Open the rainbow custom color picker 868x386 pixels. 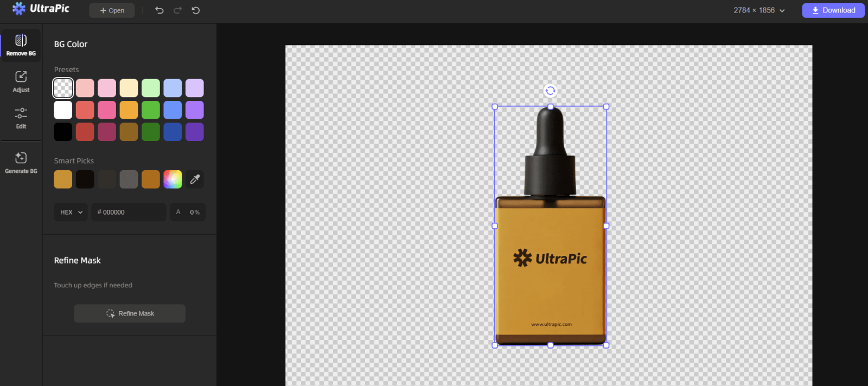[173, 179]
